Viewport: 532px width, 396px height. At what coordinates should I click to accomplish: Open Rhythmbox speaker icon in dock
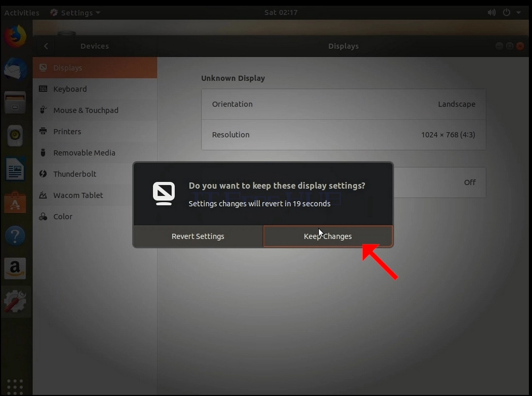16,136
